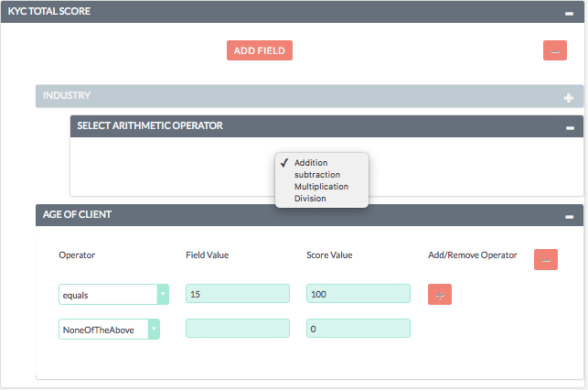The height and width of the screenshot is (390, 588).
Task: Collapse the KYC Total Score panel
Action: 569,14
